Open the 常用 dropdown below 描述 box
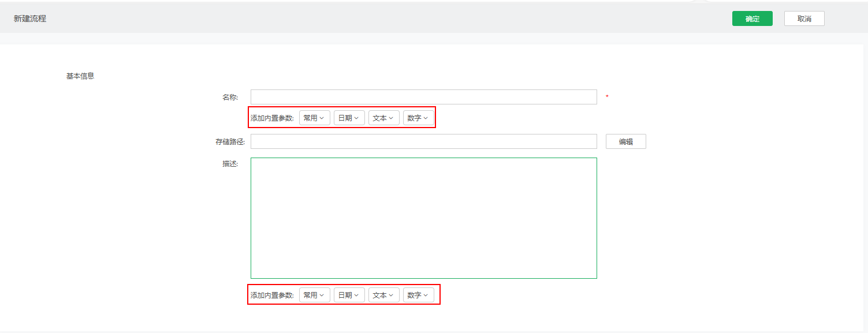Screen dimensions: 868x333 click(314, 295)
